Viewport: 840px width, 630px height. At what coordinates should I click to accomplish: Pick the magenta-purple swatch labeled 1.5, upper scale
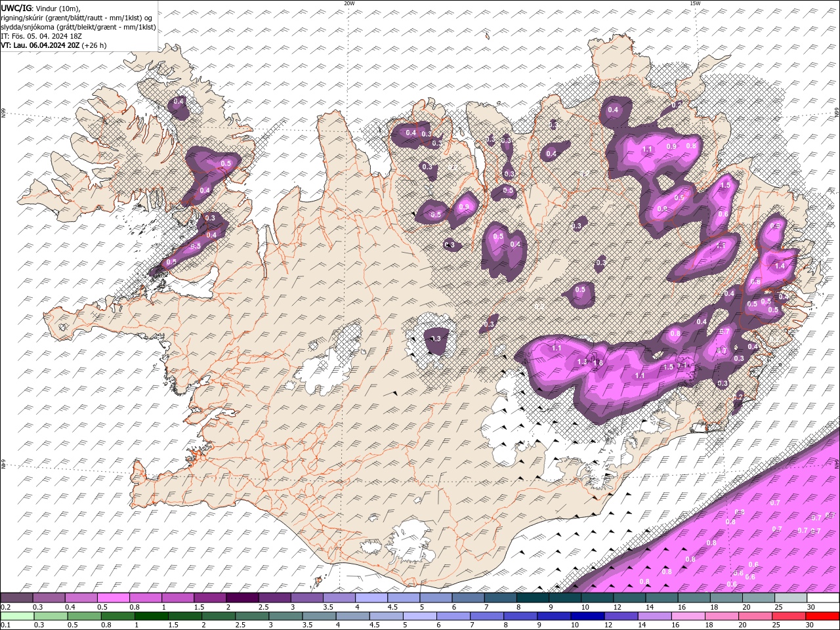click(209, 598)
